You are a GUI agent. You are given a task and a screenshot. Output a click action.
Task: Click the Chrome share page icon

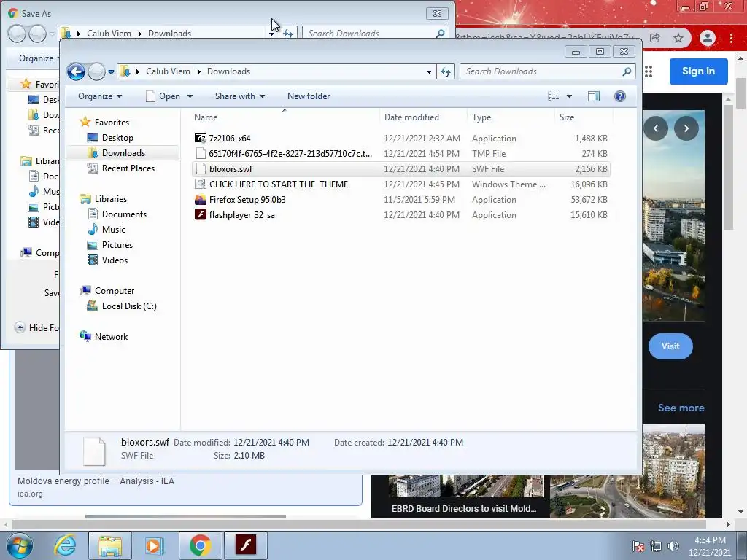tap(655, 38)
